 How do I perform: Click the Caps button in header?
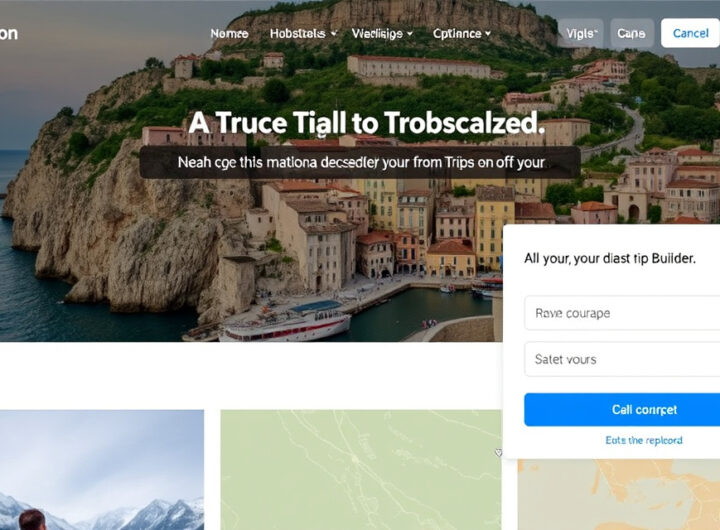coord(631,33)
